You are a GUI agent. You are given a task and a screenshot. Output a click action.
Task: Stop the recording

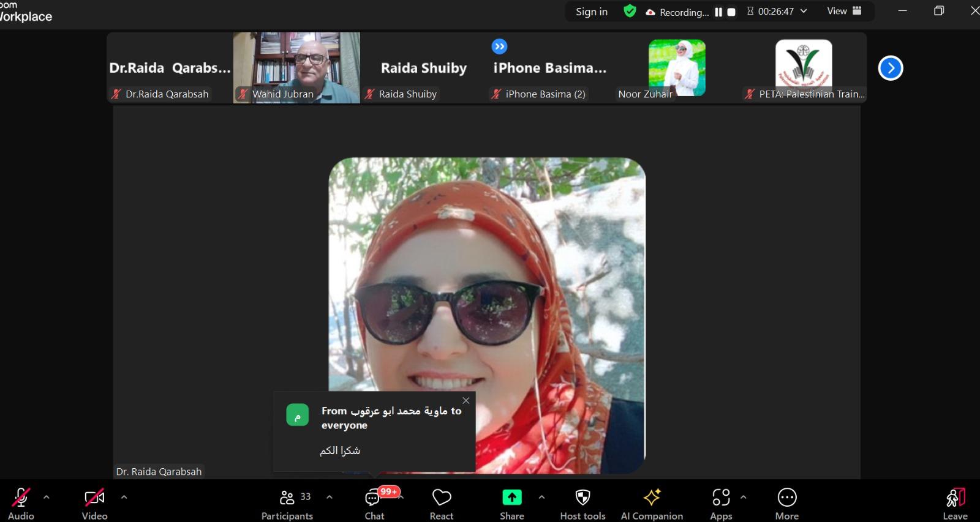coord(731,12)
